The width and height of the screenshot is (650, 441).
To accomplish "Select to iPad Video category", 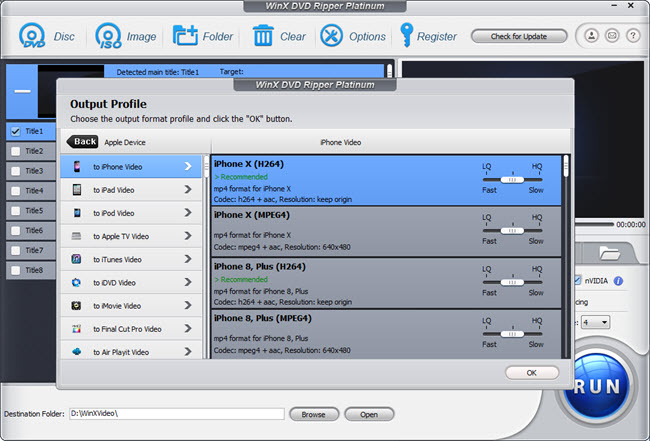I will pos(131,190).
